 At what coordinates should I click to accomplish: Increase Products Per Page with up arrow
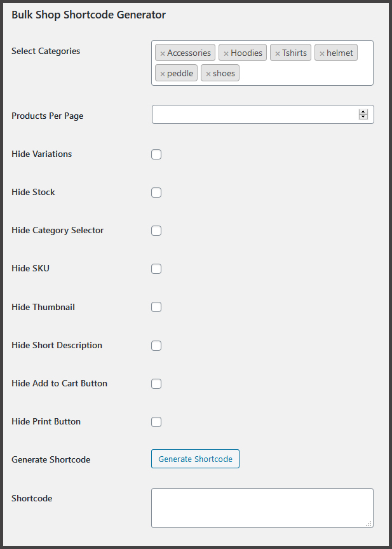tap(363, 112)
